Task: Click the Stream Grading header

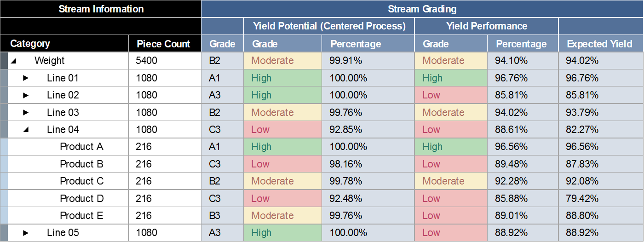Action: [422, 9]
